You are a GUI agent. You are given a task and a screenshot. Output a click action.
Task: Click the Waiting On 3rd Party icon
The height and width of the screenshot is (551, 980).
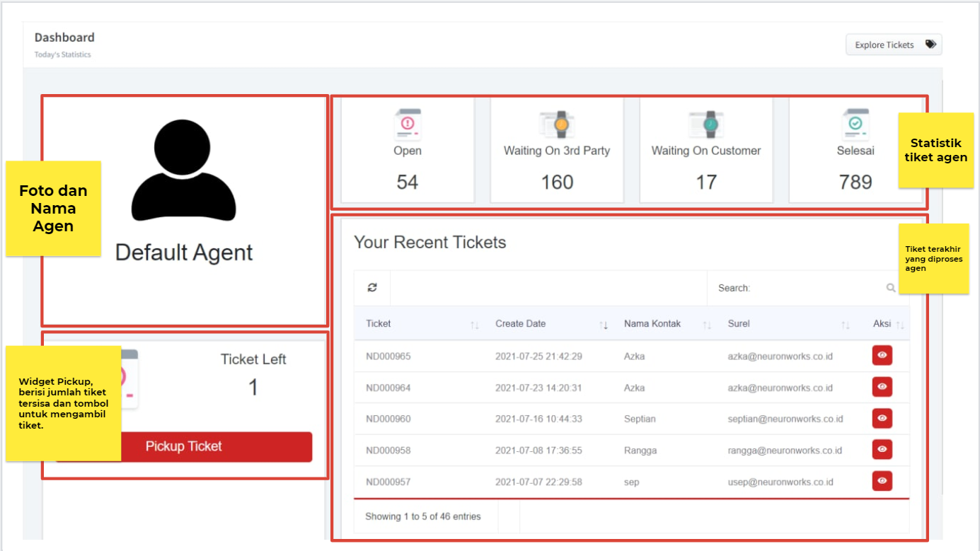pos(557,124)
